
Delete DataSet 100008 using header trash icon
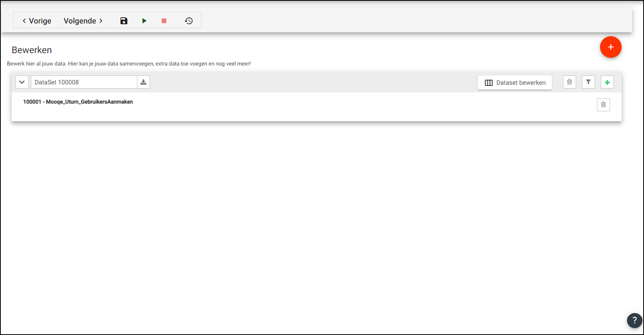(x=569, y=82)
